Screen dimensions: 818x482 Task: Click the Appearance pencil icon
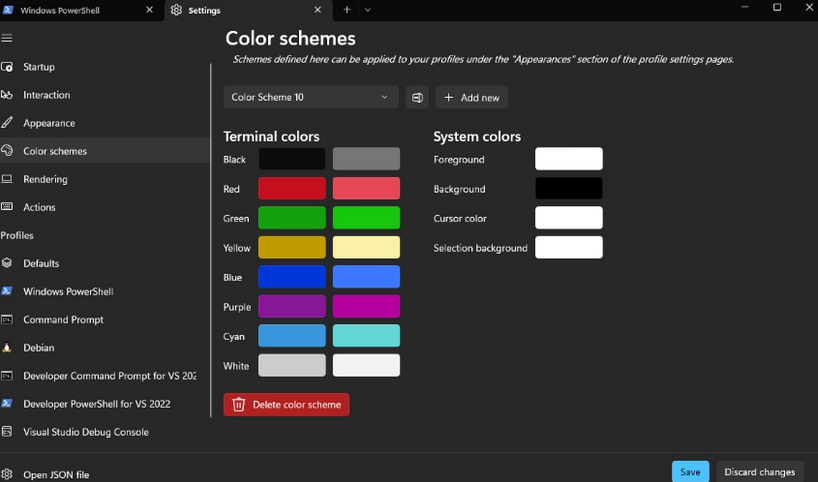7,123
